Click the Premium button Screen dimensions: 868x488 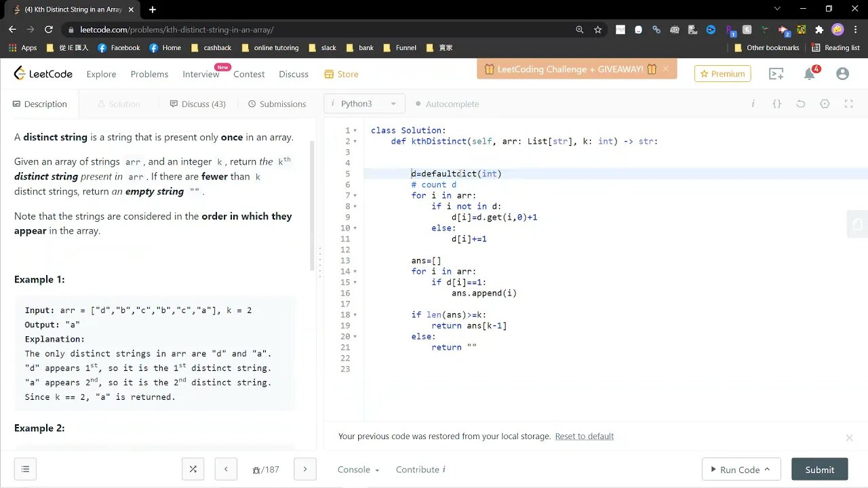tap(722, 74)
